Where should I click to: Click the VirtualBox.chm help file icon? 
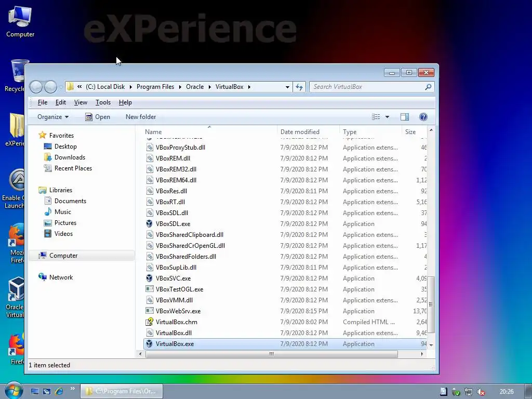(149, 322)
